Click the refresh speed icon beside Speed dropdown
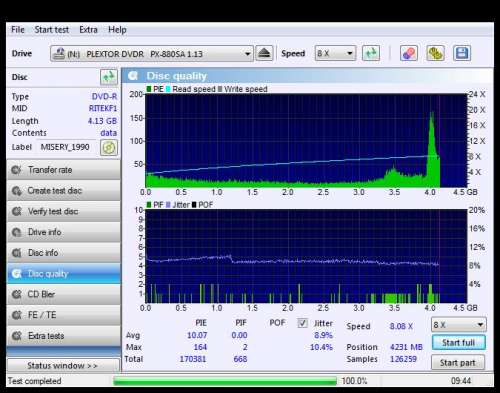This screenshot has height=393, width=500. (x=371, y=53)
